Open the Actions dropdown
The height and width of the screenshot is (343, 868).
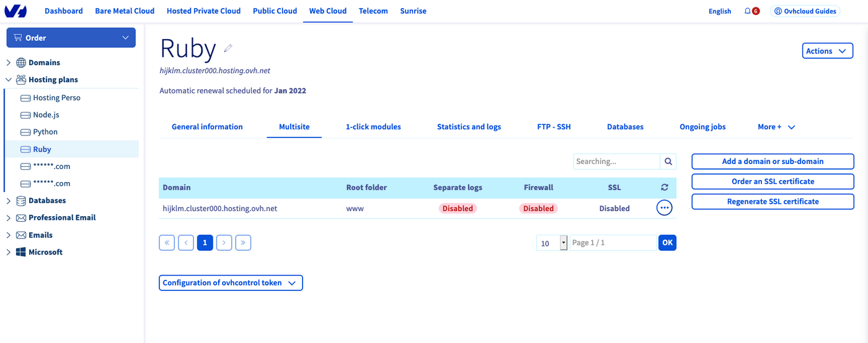(828, 51)
